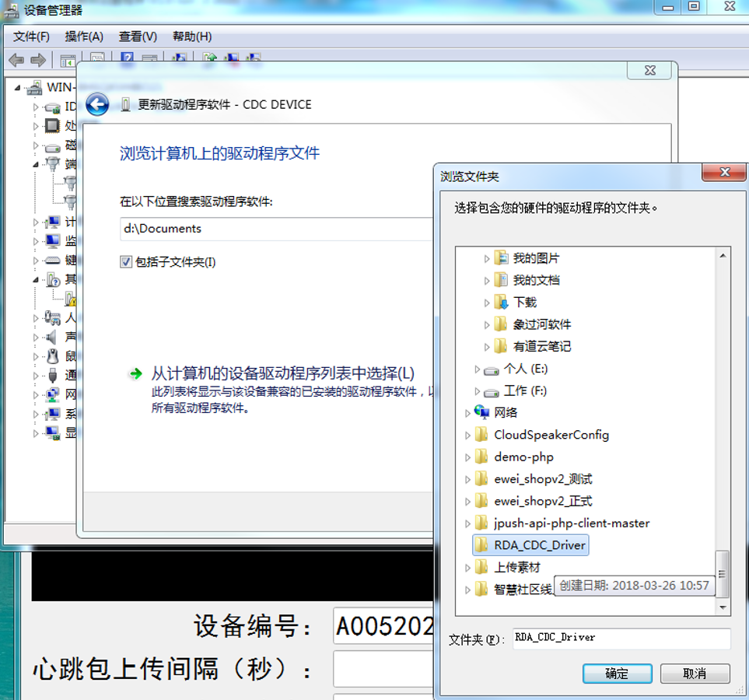The height and width of the screenshot is (700, 749).
Task: Toggle the 包括子文件夹 checkbox
Action: [126, 263]
